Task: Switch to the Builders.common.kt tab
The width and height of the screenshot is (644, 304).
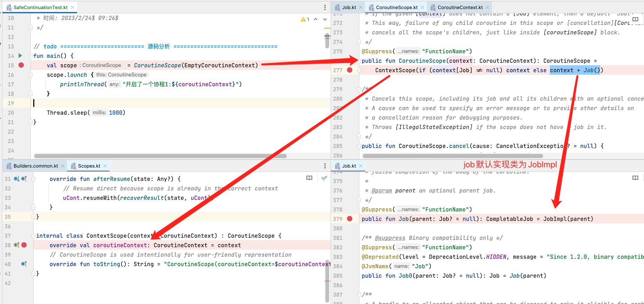Action: pos(36,166)
